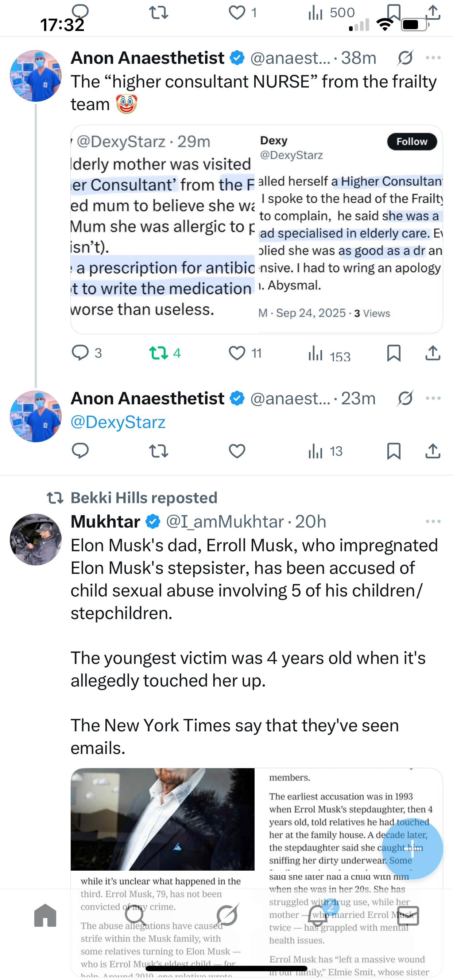This screenshot has height=980, width=453.
Task: Open more options for the 38m post
Action: click(x=433, y=58)
